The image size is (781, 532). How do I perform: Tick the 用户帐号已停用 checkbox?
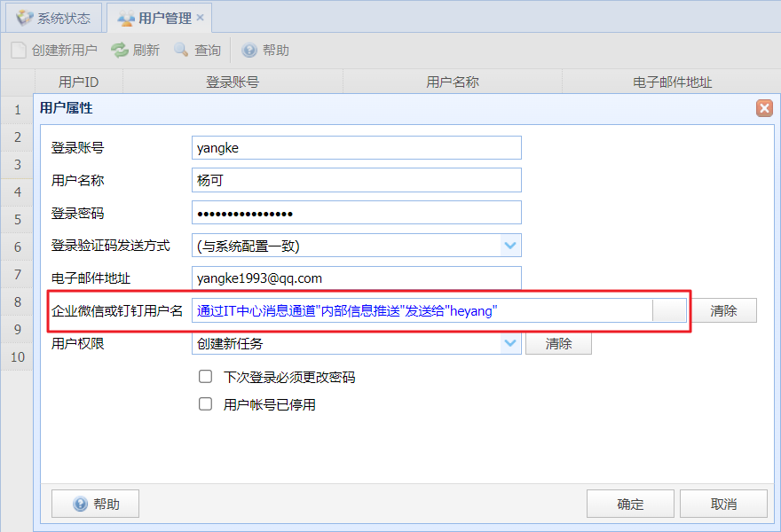[205, 403]
